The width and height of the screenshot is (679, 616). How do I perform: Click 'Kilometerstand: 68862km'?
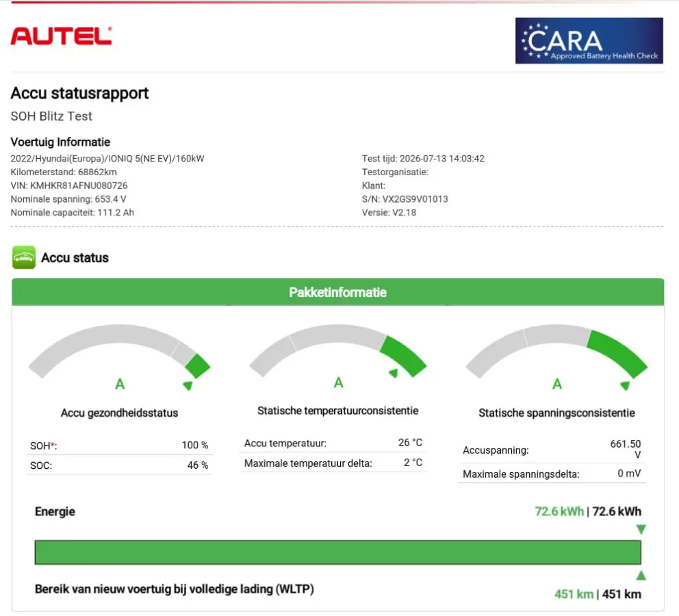64,172
